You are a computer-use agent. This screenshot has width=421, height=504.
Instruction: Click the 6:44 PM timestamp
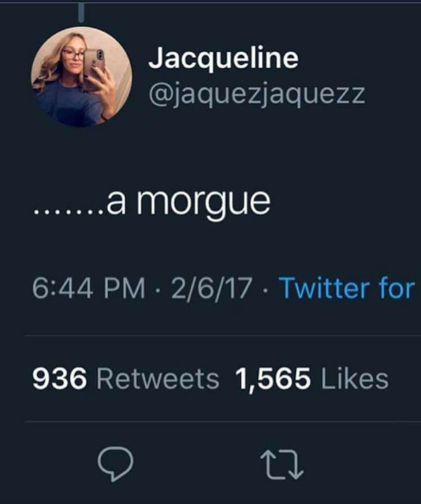click(x=88, y=288)
